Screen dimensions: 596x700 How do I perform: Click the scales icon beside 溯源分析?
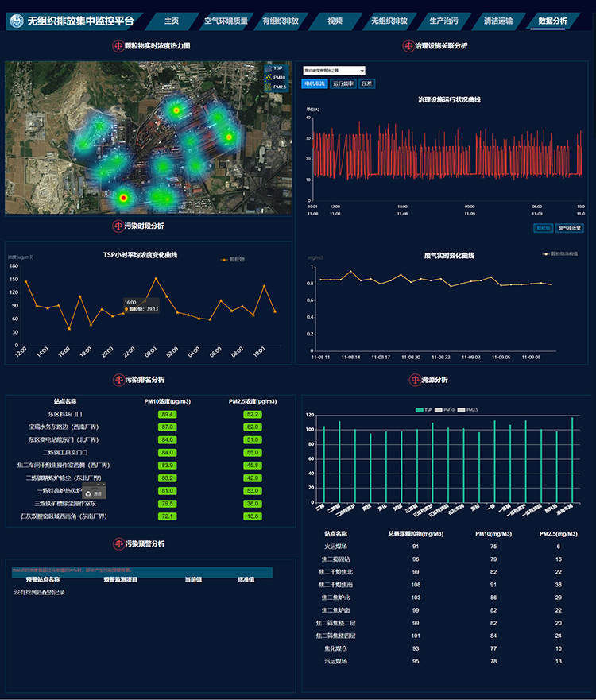[x=414, y=380]
